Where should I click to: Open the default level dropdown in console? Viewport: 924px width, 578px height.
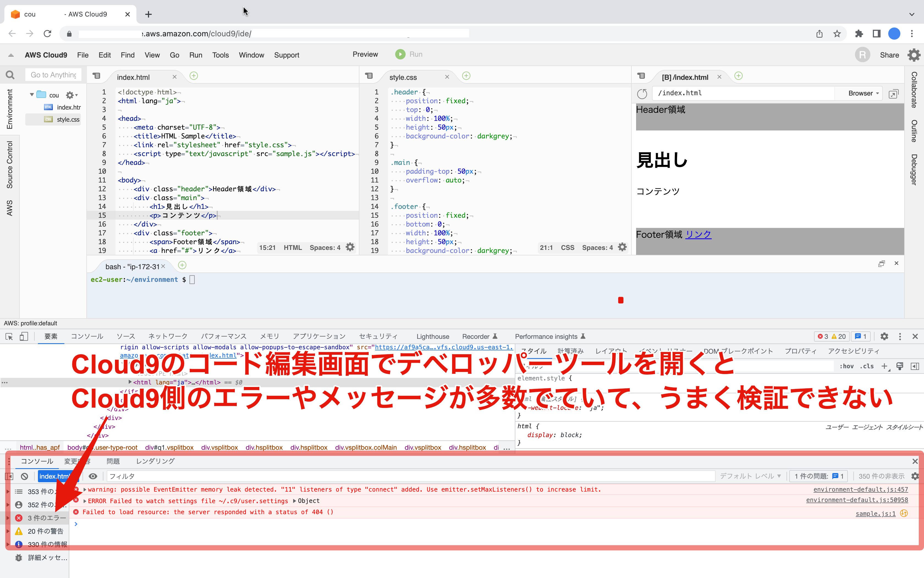[750, 476]
